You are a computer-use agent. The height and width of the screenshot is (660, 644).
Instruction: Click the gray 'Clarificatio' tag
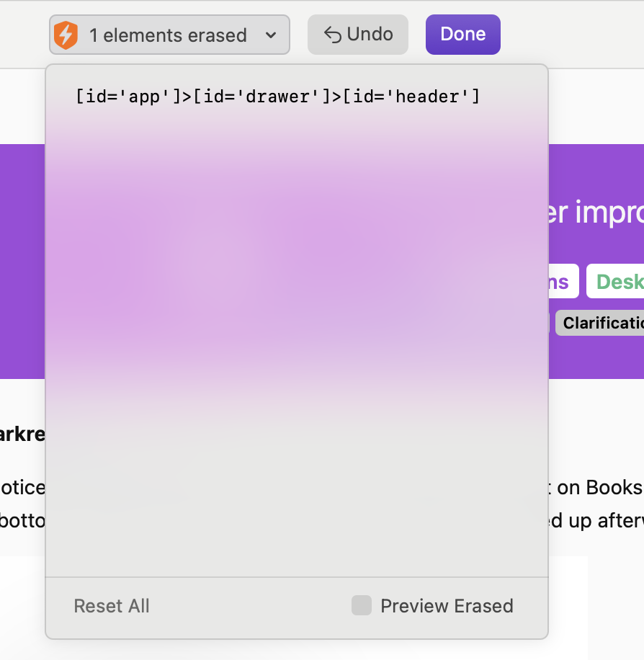(x=601, y=323)
